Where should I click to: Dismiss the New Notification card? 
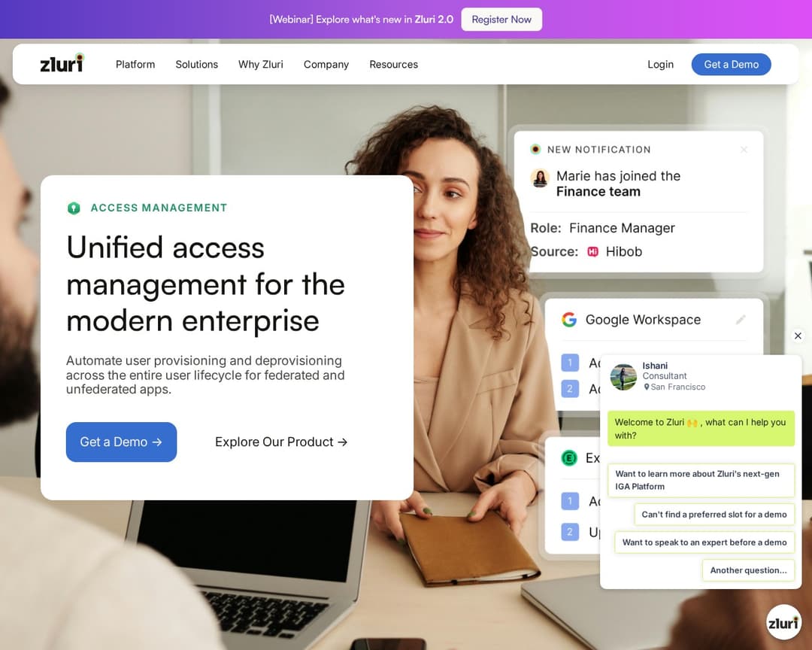744,149
